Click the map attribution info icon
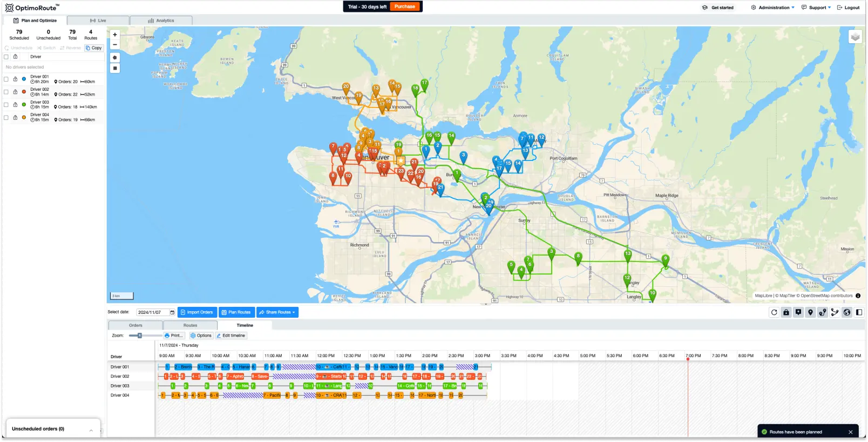The height and width of the screenshot is (442, 868). click(x=858, y=296)
